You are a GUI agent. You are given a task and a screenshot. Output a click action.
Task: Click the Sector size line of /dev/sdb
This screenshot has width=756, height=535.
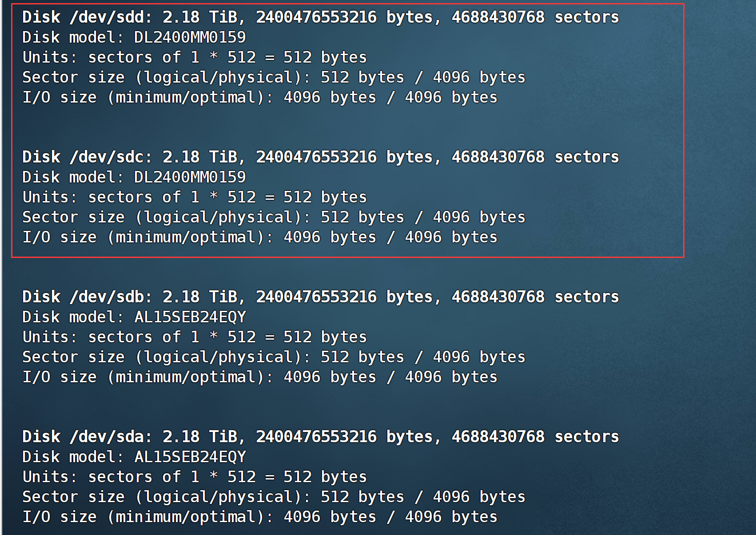pos(274,357)
